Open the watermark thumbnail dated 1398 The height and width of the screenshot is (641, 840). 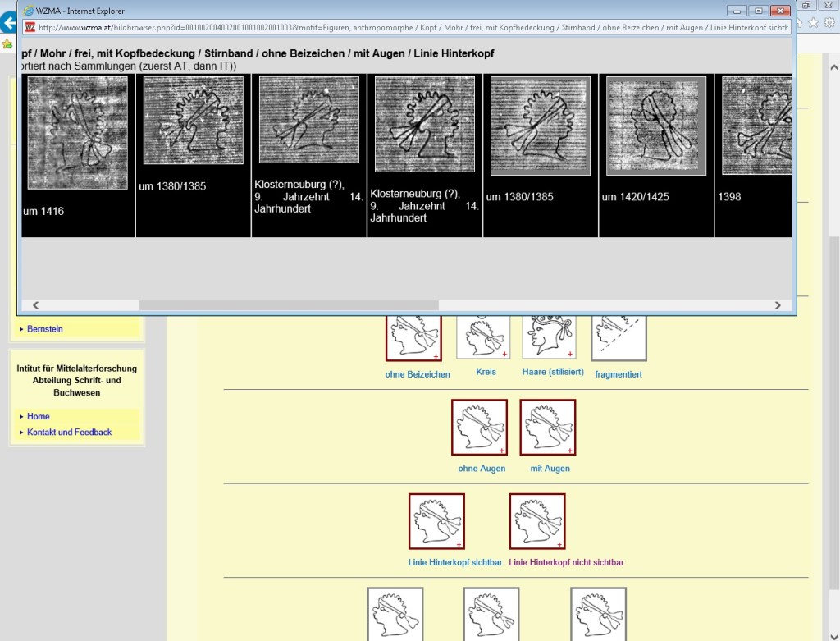point(756,126)
